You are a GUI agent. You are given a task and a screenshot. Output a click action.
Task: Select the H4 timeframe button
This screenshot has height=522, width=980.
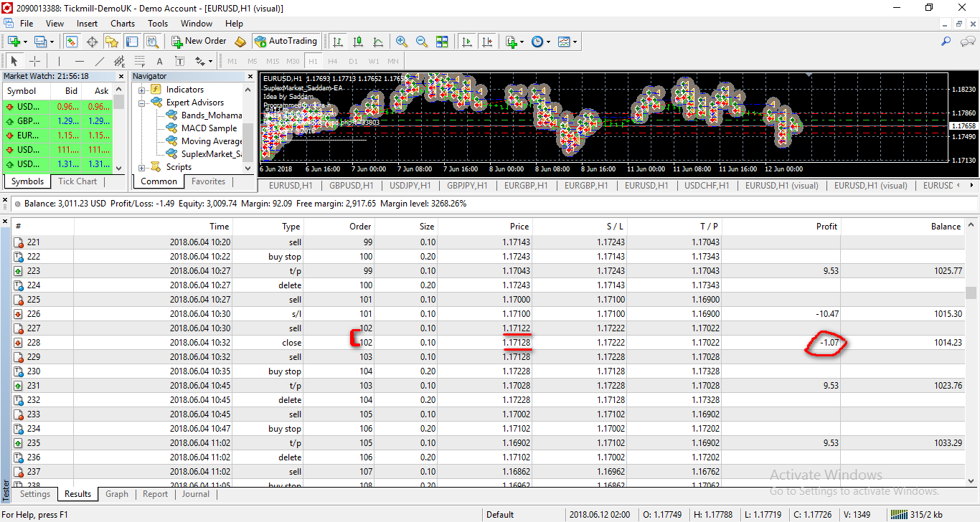click(x=333, y=61)
